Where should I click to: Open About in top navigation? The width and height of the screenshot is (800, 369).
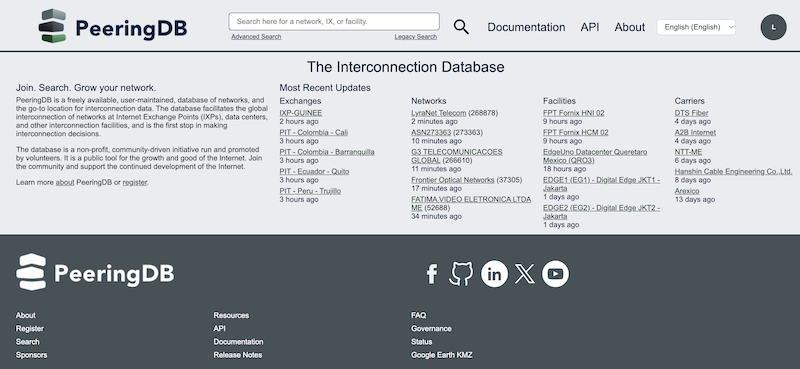pyautogui.click(x=630, y=27)
